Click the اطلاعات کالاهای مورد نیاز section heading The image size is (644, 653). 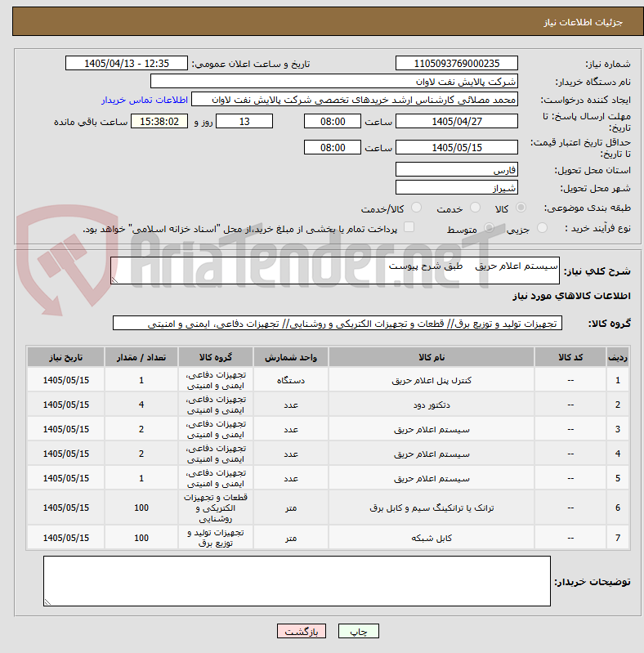(x=571, y=296)
